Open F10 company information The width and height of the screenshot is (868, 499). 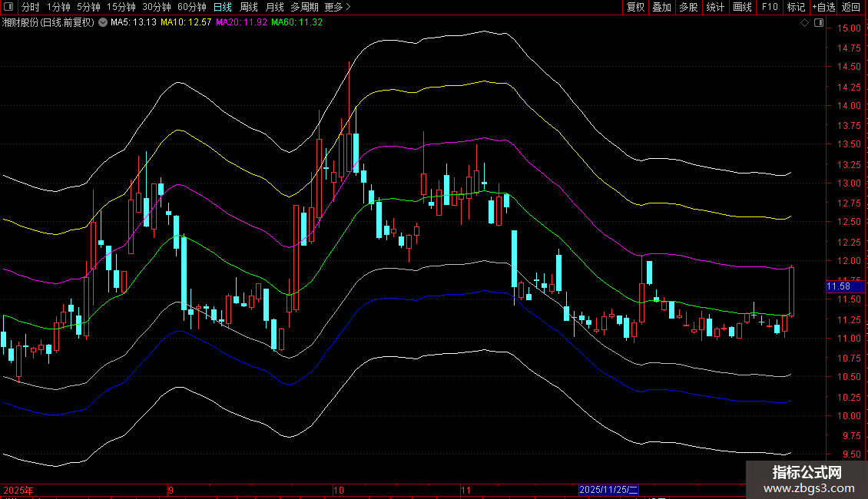point(770,7)
